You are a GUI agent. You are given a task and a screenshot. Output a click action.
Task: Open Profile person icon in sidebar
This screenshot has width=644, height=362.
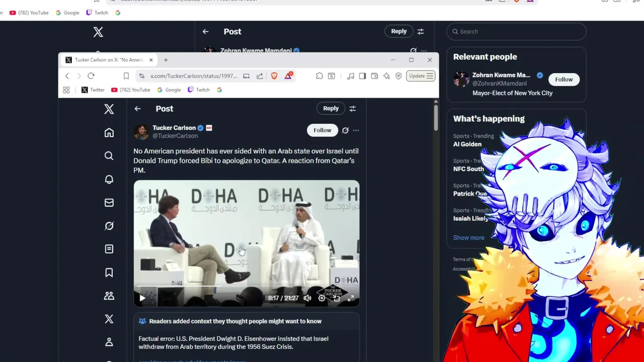point(109,342)
